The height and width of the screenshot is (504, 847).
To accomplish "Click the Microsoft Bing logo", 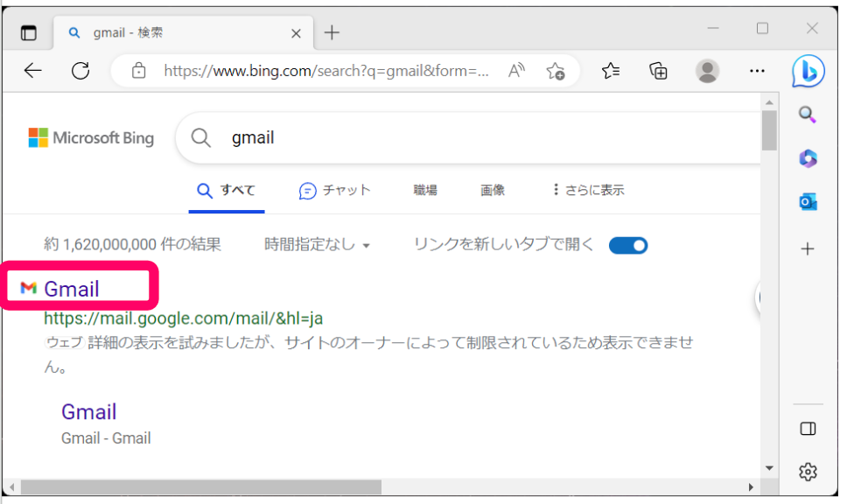I will [91, 137].
